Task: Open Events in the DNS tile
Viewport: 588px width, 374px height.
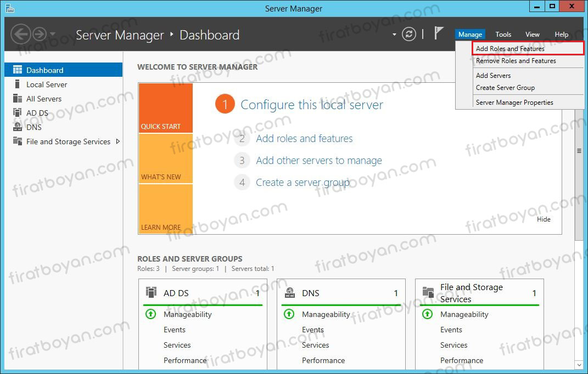Action: click(x=313, y=330)
